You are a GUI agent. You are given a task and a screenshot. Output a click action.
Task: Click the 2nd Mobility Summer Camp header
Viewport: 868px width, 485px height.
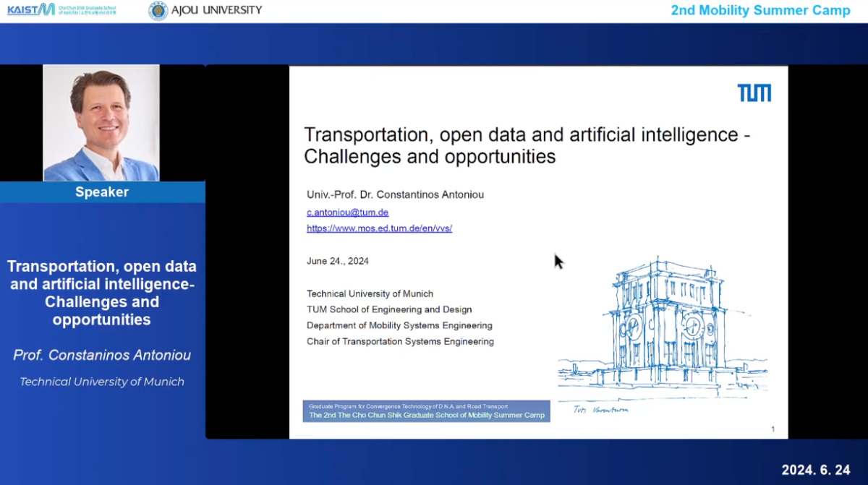coord(760,10)
